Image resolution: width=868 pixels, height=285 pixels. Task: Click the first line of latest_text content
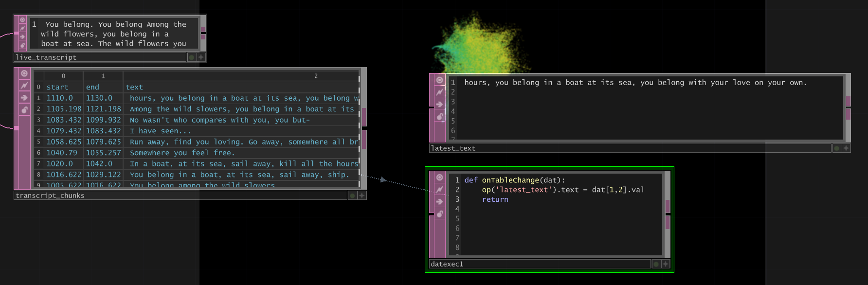coord(635,83)
